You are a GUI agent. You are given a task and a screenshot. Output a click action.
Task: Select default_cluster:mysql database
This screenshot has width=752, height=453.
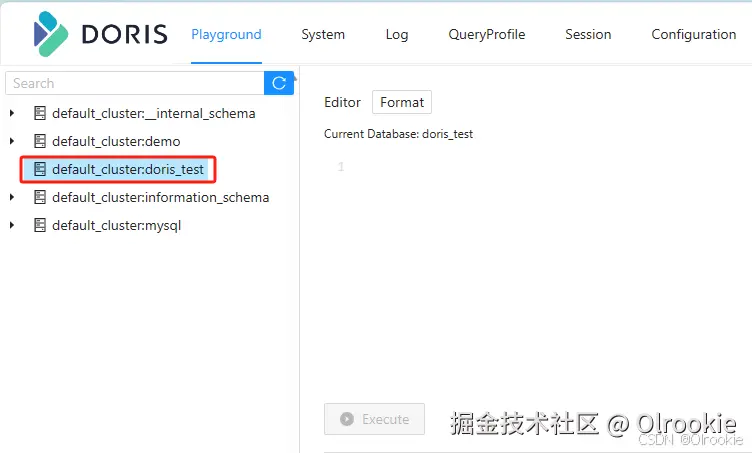click(117, 225)
